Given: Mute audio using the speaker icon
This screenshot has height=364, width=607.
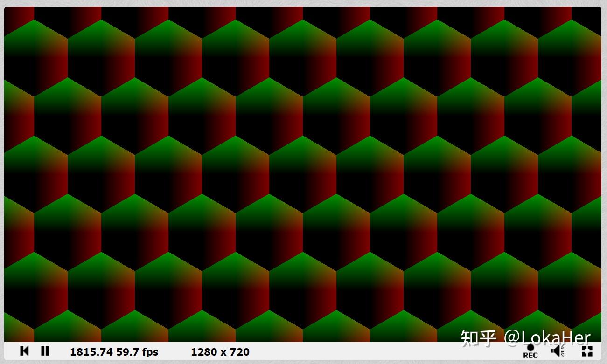Looking at the screenshot, I should [557, 350].
